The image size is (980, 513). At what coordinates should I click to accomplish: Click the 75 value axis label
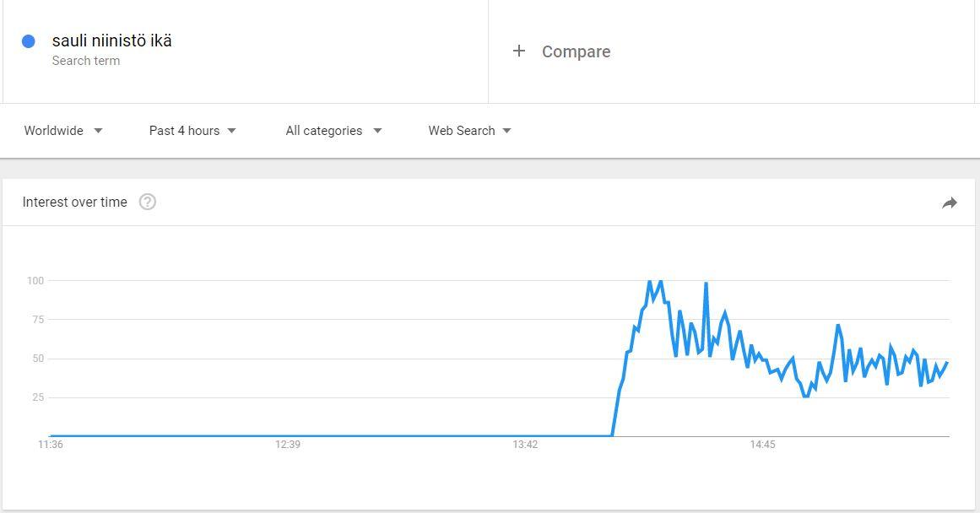pyautogui.click(x=37, y=320)
